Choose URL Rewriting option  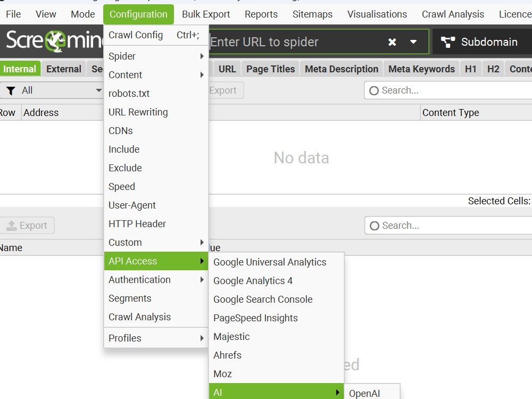(156, 112)
